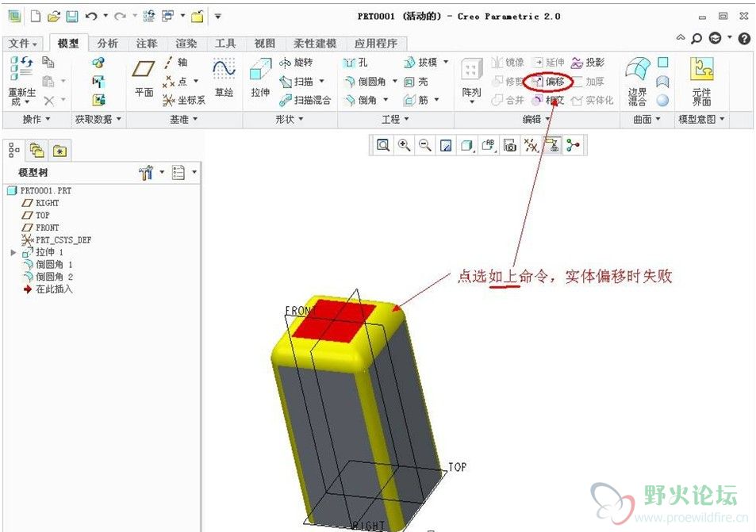
Task: Select the red top face of model
Action: point(332,321)
